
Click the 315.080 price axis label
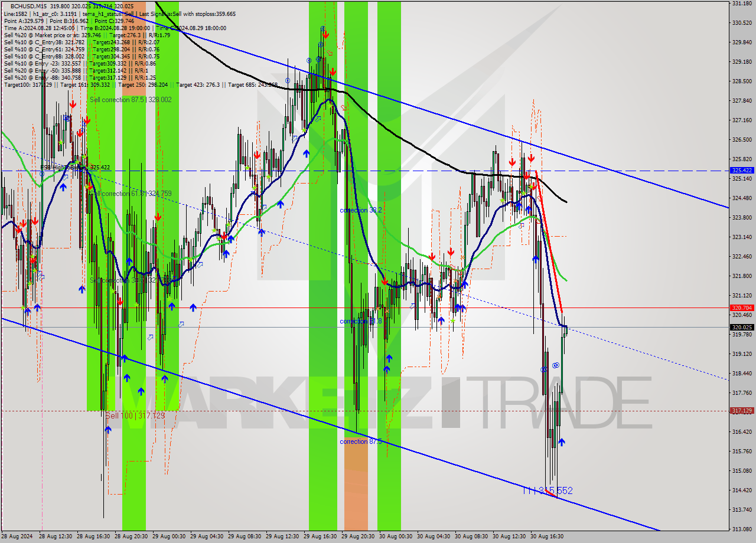(742, 470)
